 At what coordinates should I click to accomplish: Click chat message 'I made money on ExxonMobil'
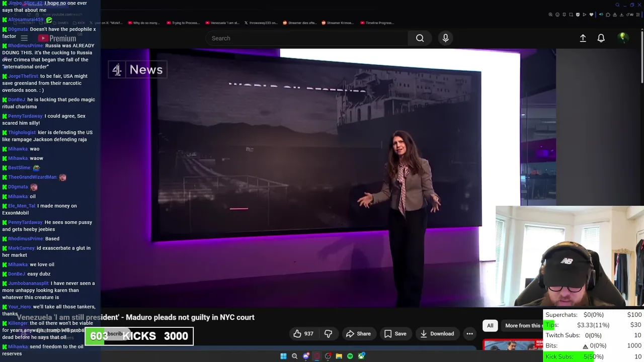tap(39, 209)
